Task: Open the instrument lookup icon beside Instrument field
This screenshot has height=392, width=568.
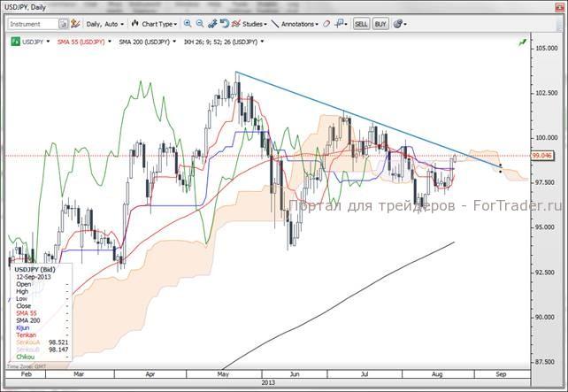Action: tap(64, 24)
